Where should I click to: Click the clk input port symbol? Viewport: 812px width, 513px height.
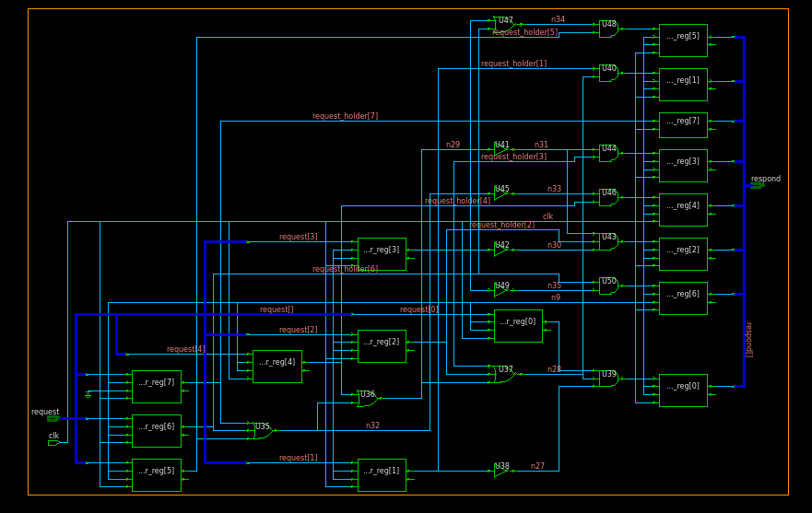click(53, 443)
